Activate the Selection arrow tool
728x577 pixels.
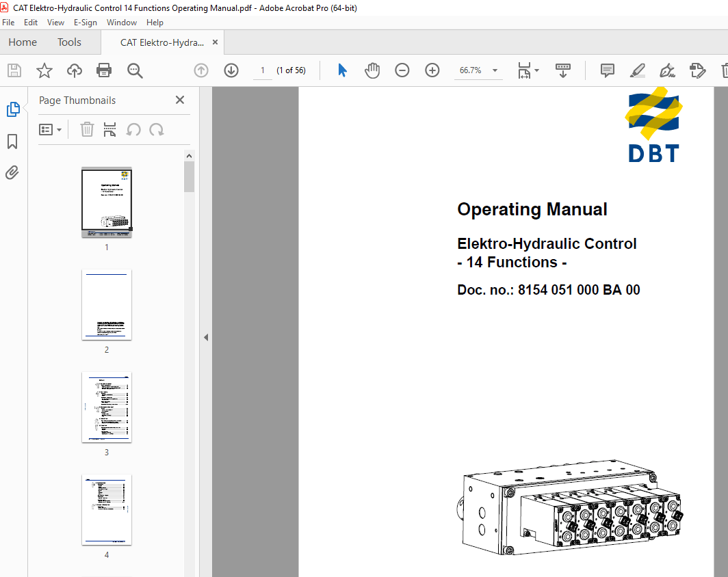(342, 70)
